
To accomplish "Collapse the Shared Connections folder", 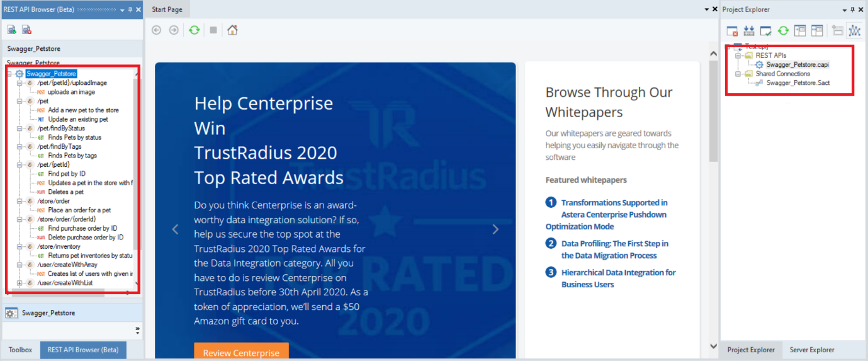I will coord(738,74).
